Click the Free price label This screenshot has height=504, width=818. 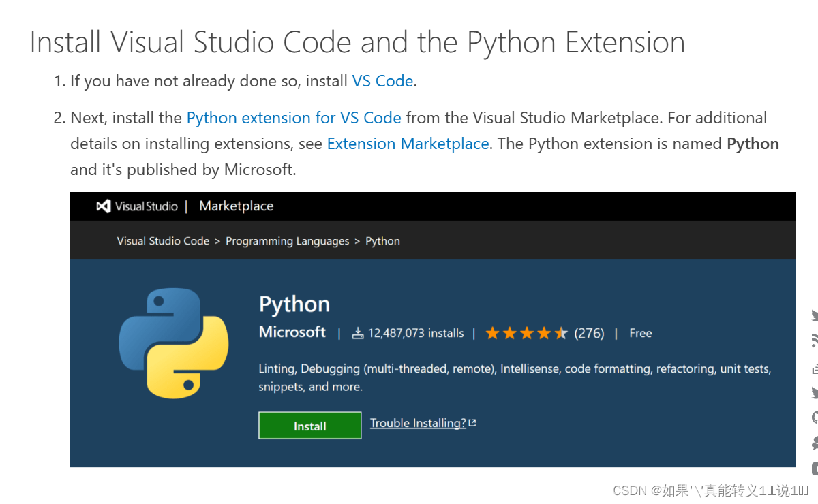click(641, 333)
